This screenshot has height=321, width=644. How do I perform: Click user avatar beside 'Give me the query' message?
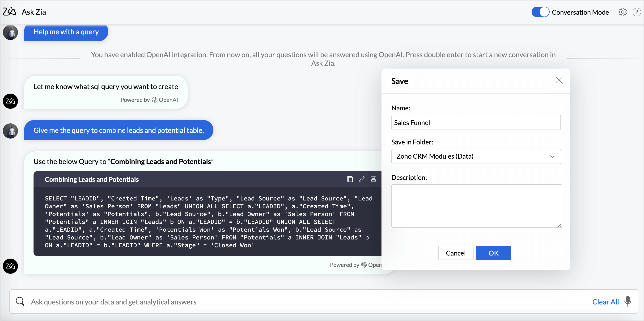10,131
